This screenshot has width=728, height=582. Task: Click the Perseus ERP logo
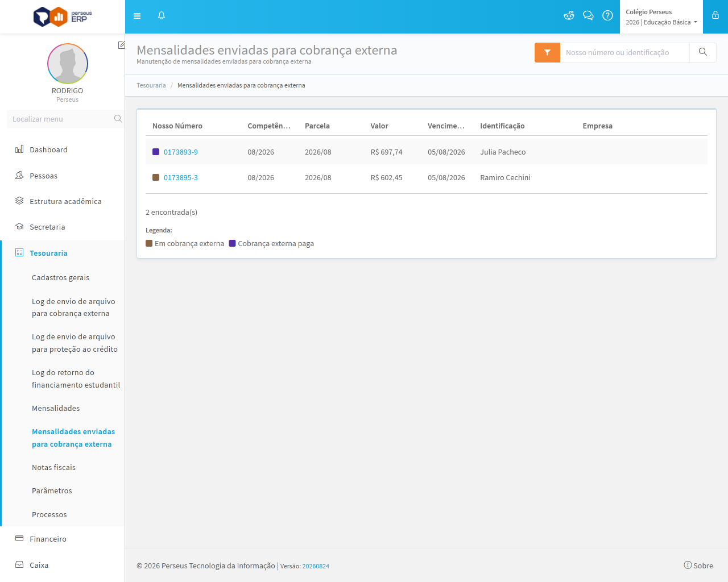(x=63, y=16)
